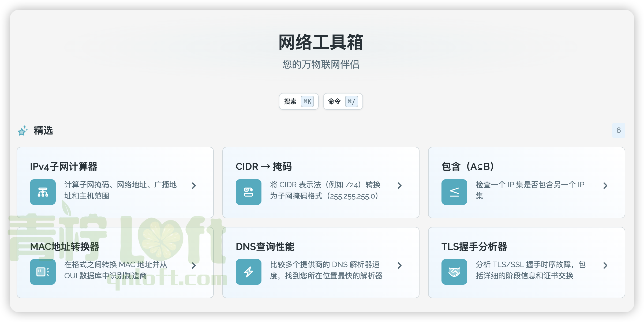Click the MAC address converter port icon
Screen dimensions: 644x322
click(x=43, y=271)
